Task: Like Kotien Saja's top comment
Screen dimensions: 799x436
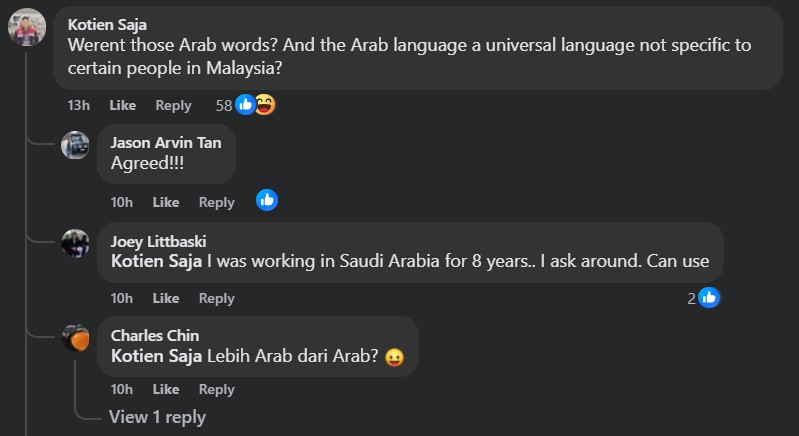Action: click(122, 105)
